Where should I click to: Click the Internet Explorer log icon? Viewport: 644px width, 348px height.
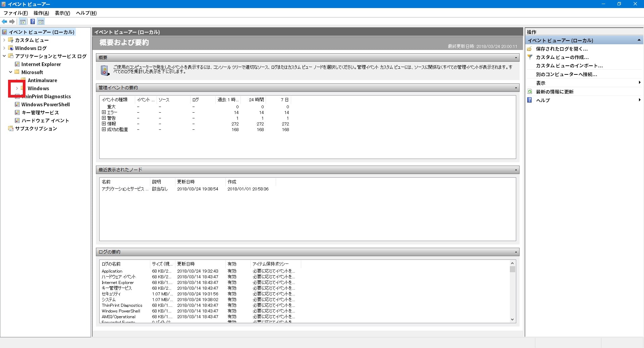[17, 64]
